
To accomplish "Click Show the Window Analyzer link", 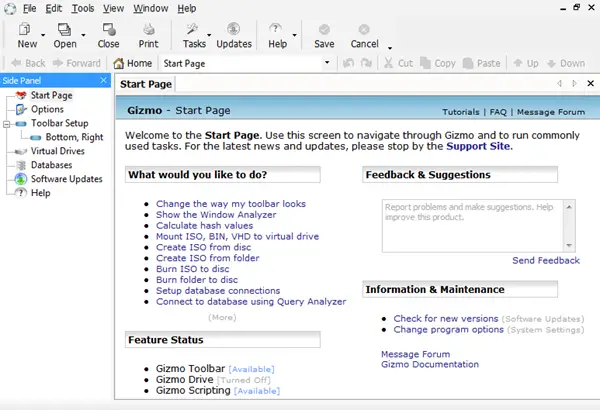I will [216, 215].
